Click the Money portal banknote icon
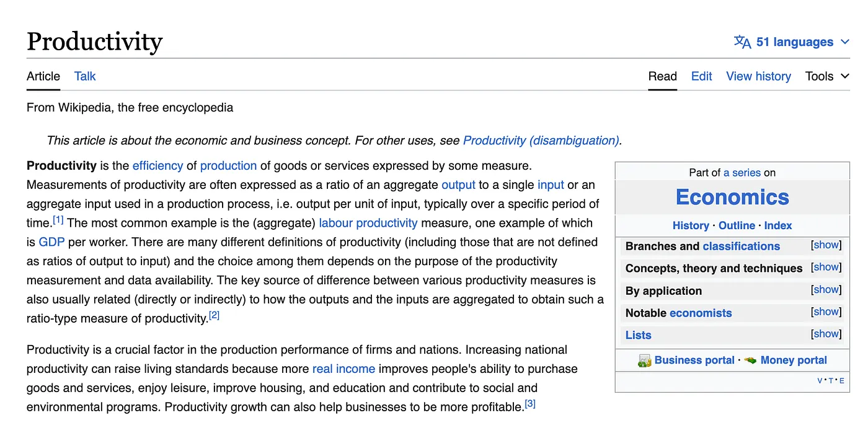 (751, 360)
